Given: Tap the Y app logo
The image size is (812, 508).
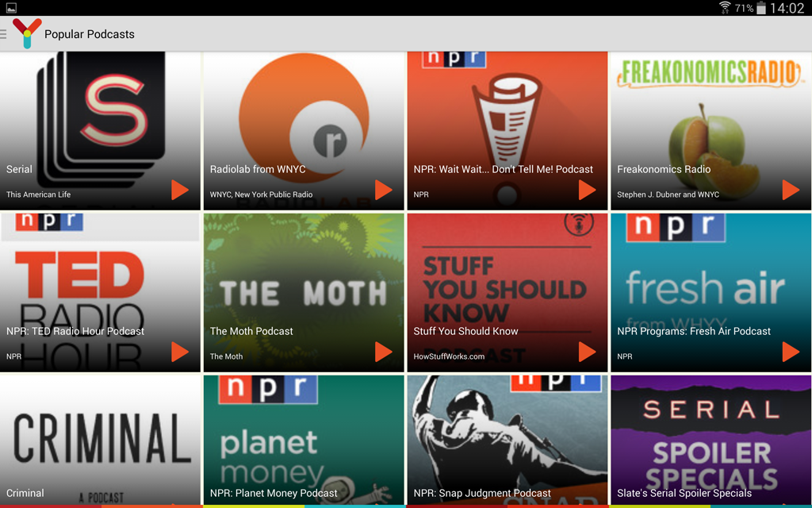Looking at the screenshot, I should pos(26,33).
